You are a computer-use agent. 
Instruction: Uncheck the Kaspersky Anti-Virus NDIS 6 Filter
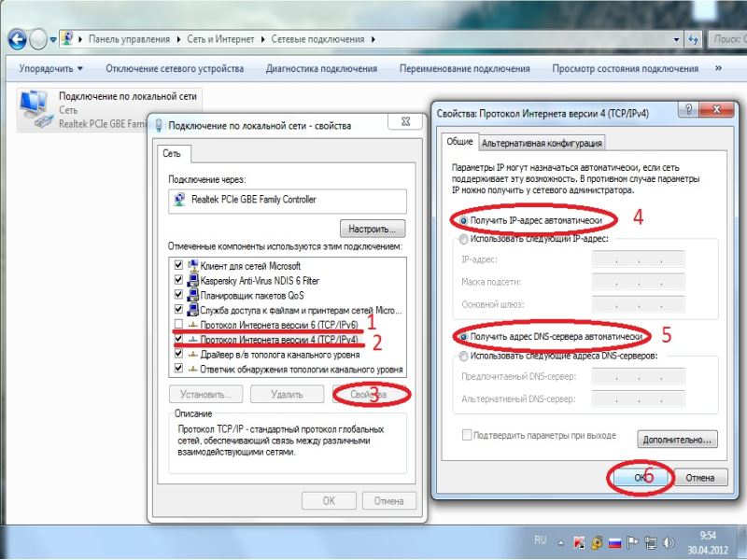click(179, 280)
